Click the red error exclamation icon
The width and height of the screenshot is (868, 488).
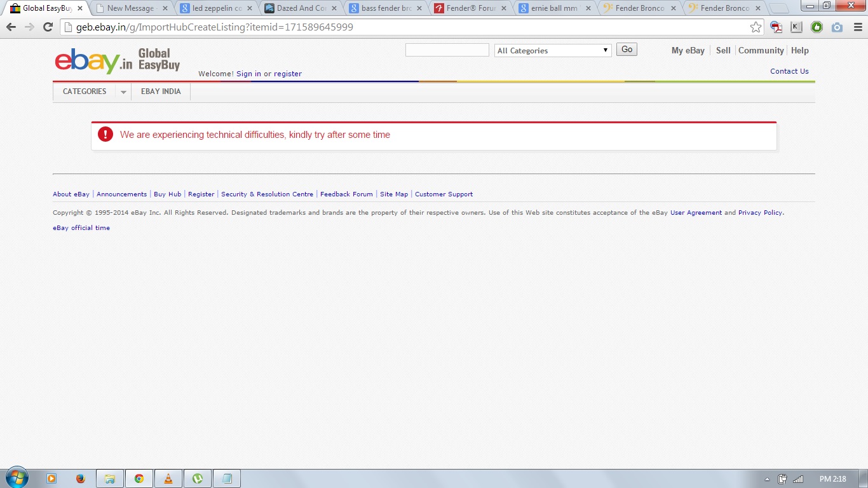tap(105, 134)
